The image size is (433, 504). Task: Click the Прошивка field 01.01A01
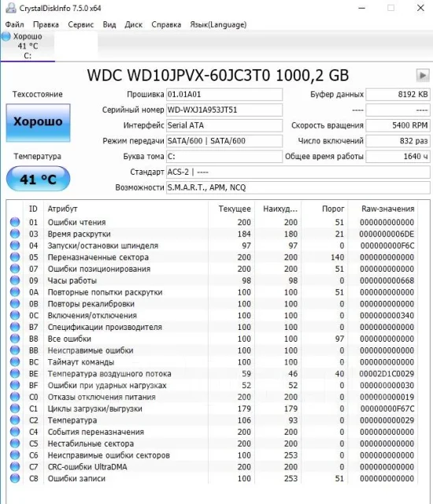[x=224, y=94]
